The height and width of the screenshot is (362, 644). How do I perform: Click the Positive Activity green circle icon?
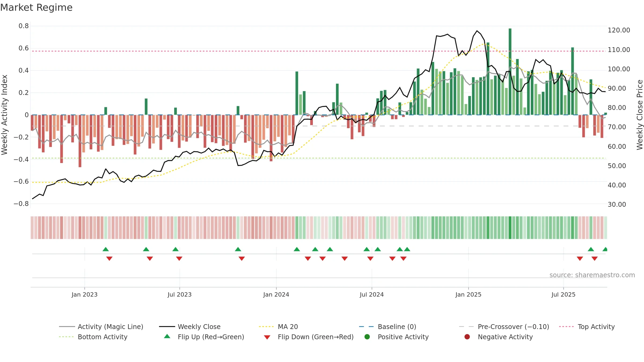(367, 337)
